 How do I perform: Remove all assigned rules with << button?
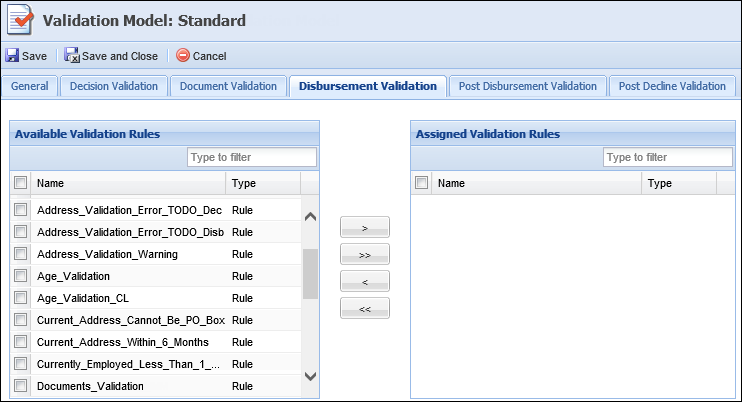tap(364, 308)
